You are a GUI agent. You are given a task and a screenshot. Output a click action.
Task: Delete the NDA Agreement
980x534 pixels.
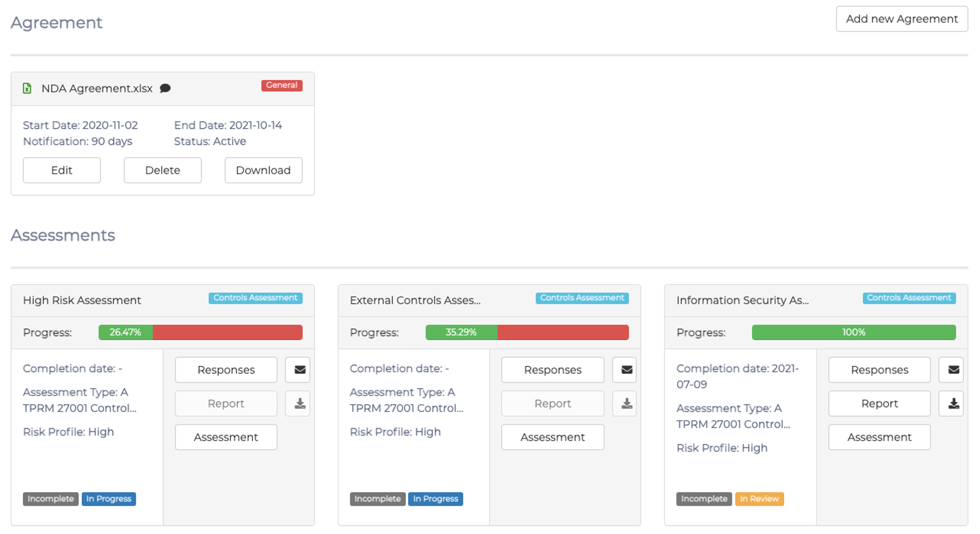tap(163, 170)
